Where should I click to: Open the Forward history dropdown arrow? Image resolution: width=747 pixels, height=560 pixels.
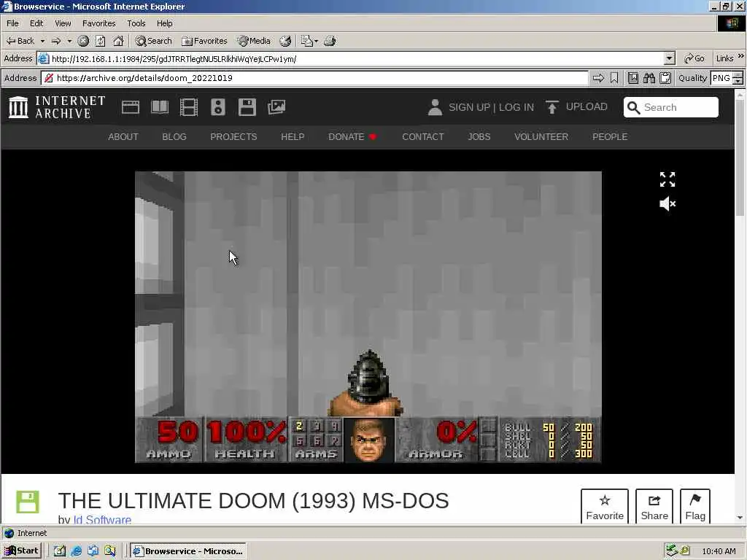(x=69, y=41)
